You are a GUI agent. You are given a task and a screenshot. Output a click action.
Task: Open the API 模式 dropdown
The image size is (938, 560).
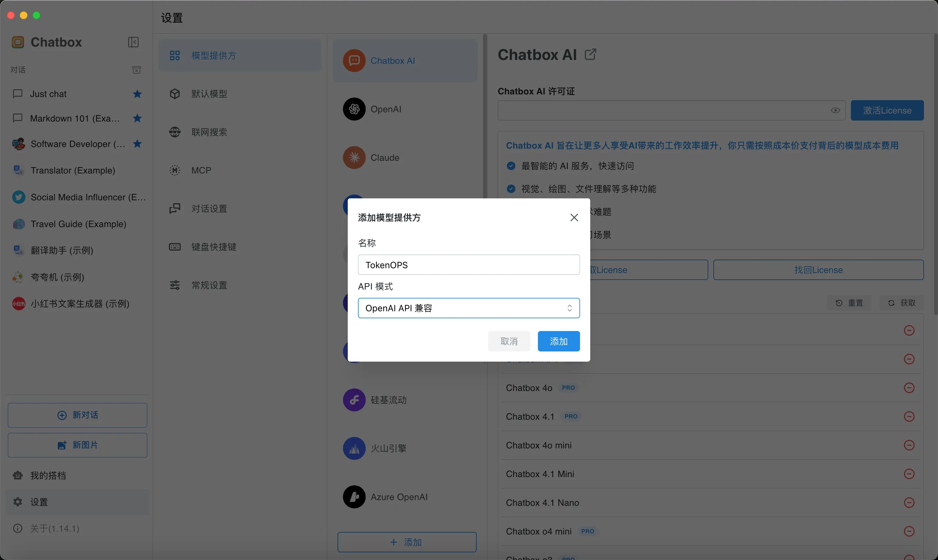coord(468,308)
